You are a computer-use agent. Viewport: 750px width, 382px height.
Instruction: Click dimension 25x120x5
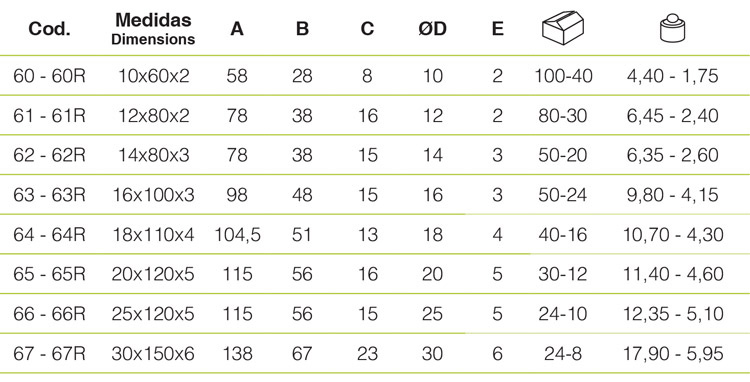click(x=153, y=314)
